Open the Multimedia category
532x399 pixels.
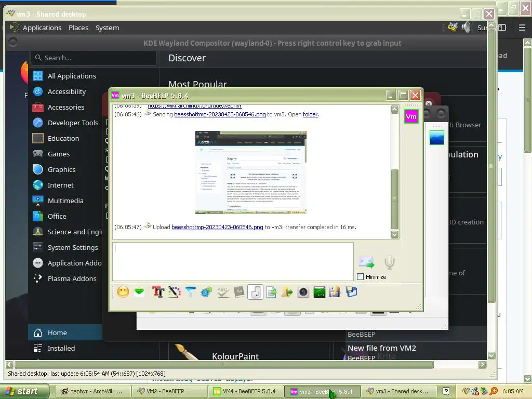tap(66, 201)
